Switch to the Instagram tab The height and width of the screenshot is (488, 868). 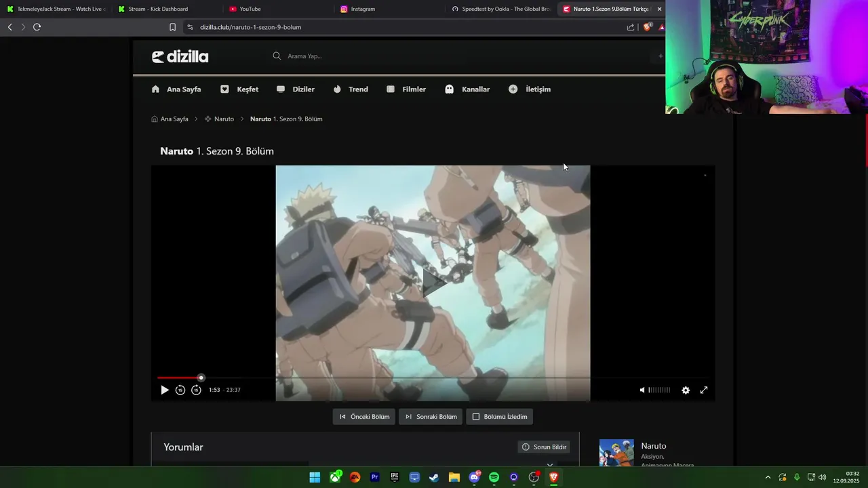(x=389, y=9)
